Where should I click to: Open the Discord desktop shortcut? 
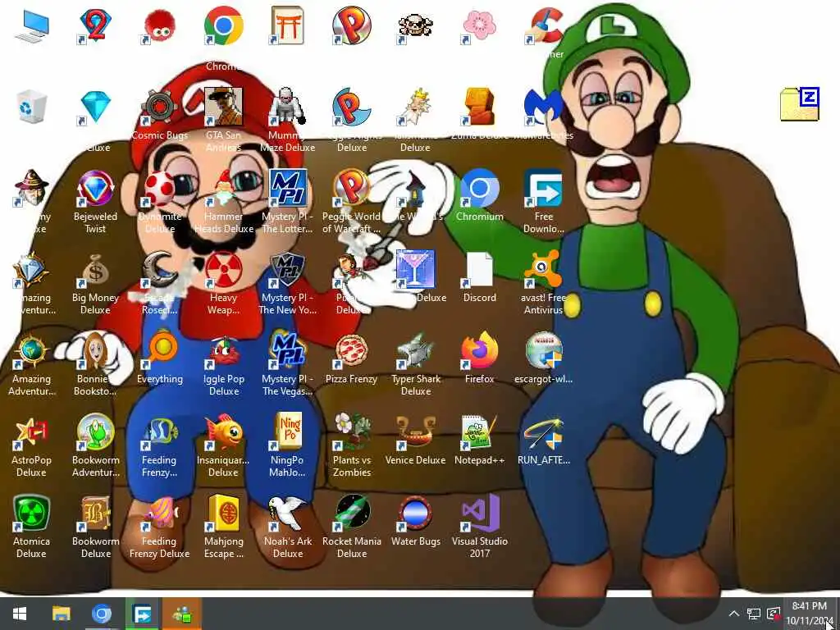click(x=479, y=276)
